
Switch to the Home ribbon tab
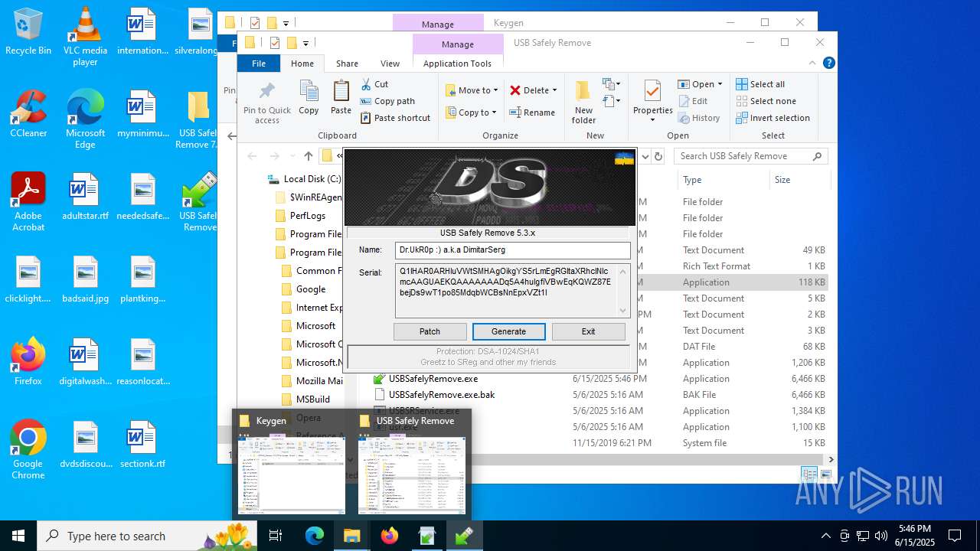coord(302,64)
